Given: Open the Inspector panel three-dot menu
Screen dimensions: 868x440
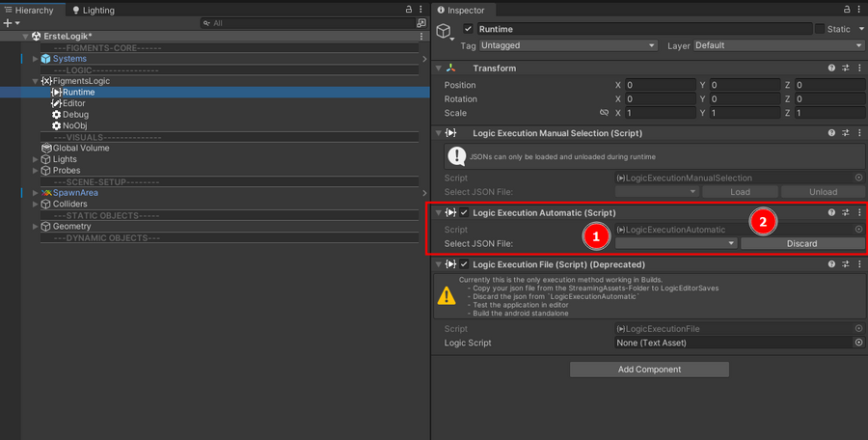Looking at the screenshot, I should coord(859,10).
